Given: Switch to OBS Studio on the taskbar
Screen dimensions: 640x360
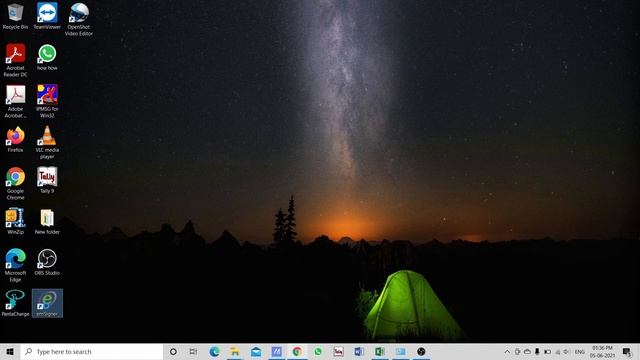Looking at the screenshot, I should point(421,351).
